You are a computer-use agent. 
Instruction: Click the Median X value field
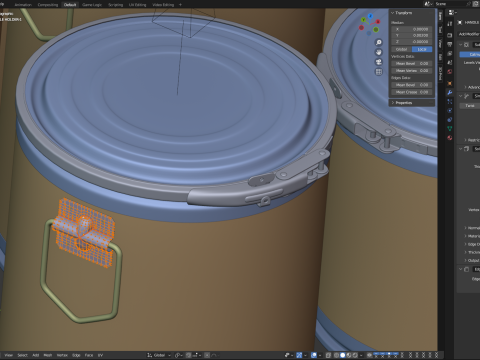pos(412,29)
